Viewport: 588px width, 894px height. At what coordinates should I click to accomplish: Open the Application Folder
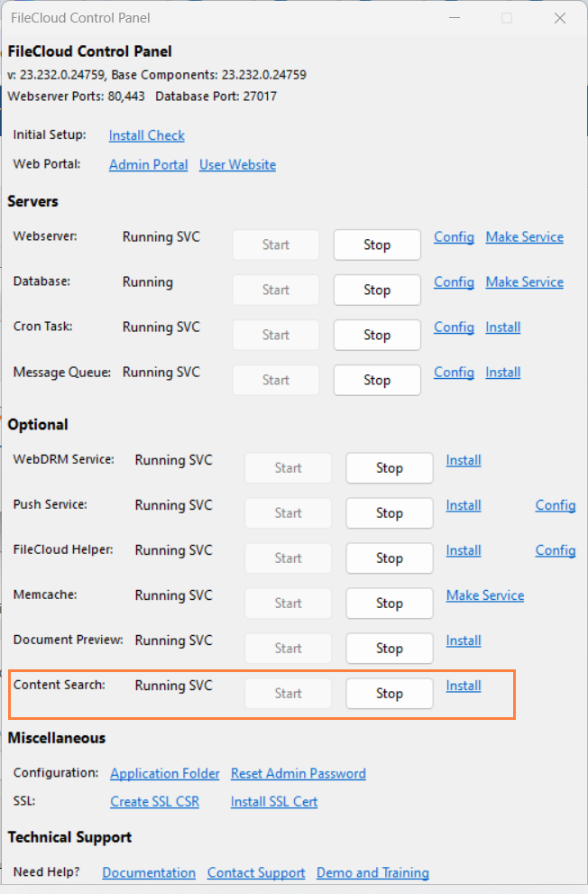point(164,773)
